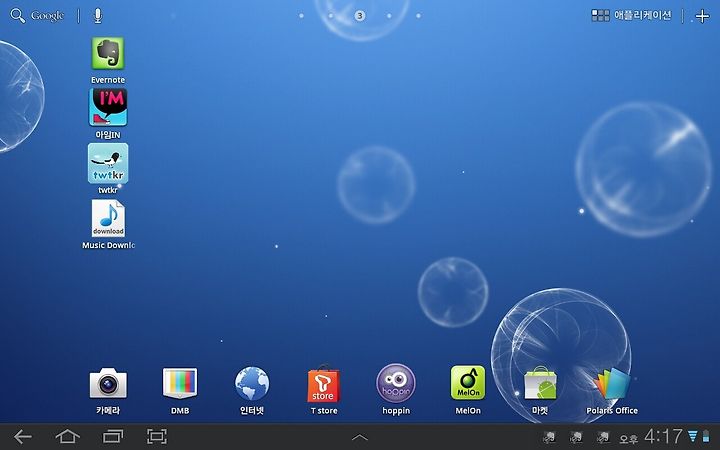This screenshot has height=450, width=720.
Task: Start voice search with microphone icon
Action: click(x=97, y=16)
